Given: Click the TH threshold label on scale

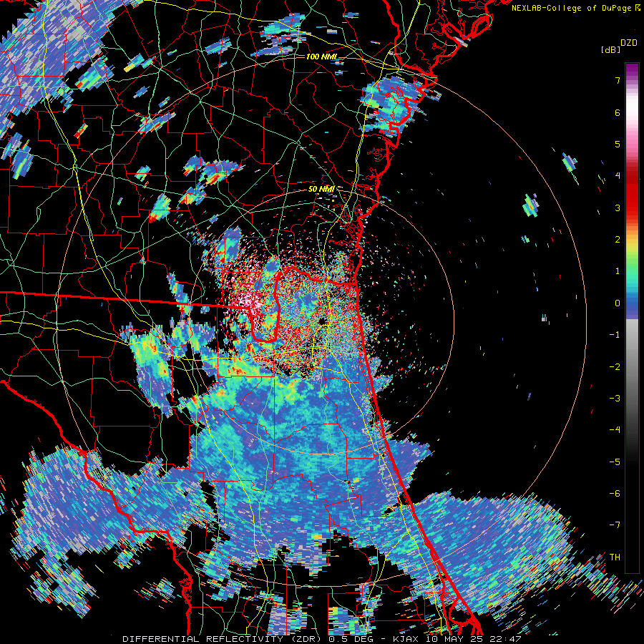Looking at the screenshot, I should (x=615, y=557).
